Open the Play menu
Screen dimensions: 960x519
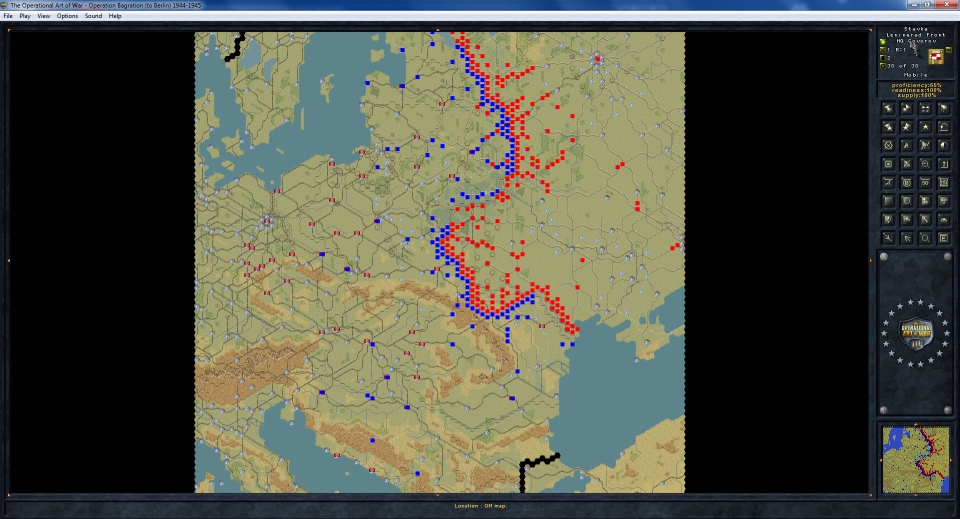coord(24,16)
